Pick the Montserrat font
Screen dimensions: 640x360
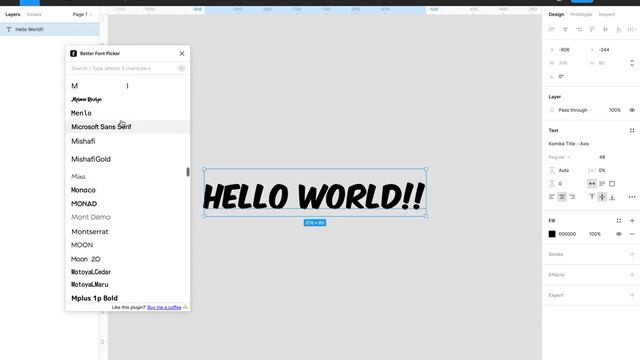click(x=90, y=232)
